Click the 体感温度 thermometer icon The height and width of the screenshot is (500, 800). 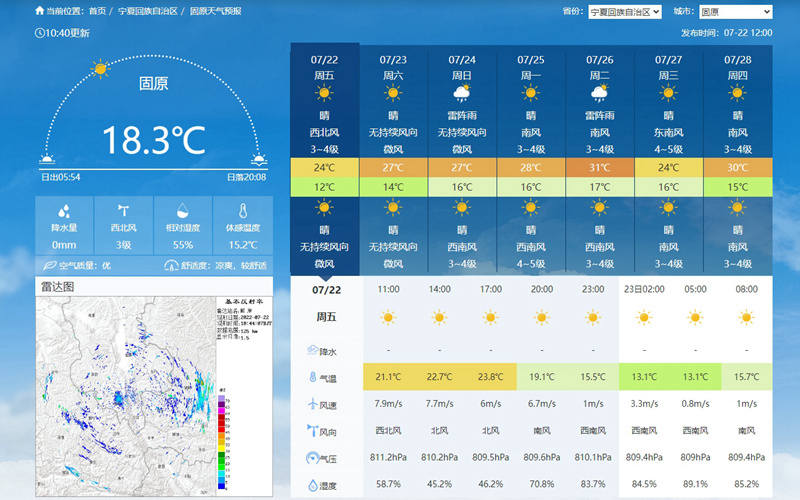coord(242,212)
